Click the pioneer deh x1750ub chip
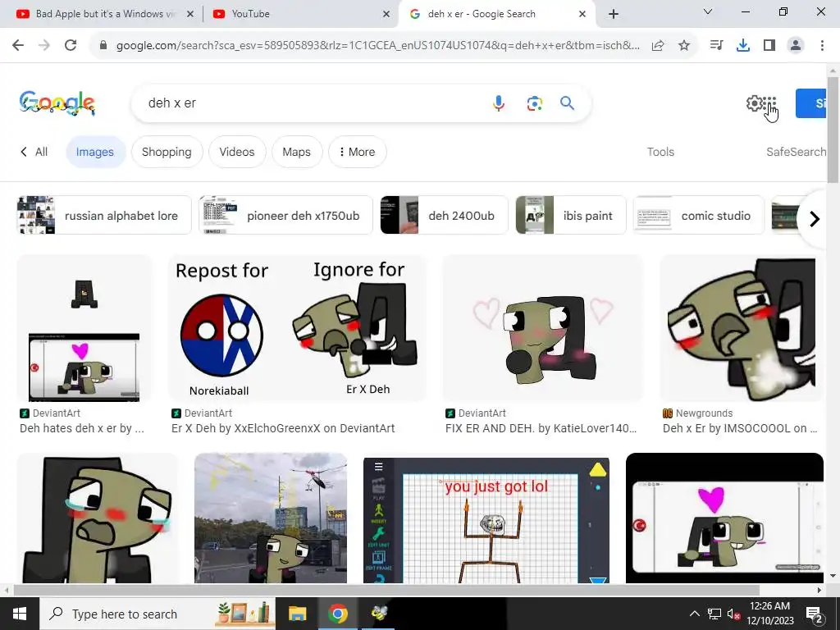This screenshot has height=630, width=840. [x=285, y=216]
